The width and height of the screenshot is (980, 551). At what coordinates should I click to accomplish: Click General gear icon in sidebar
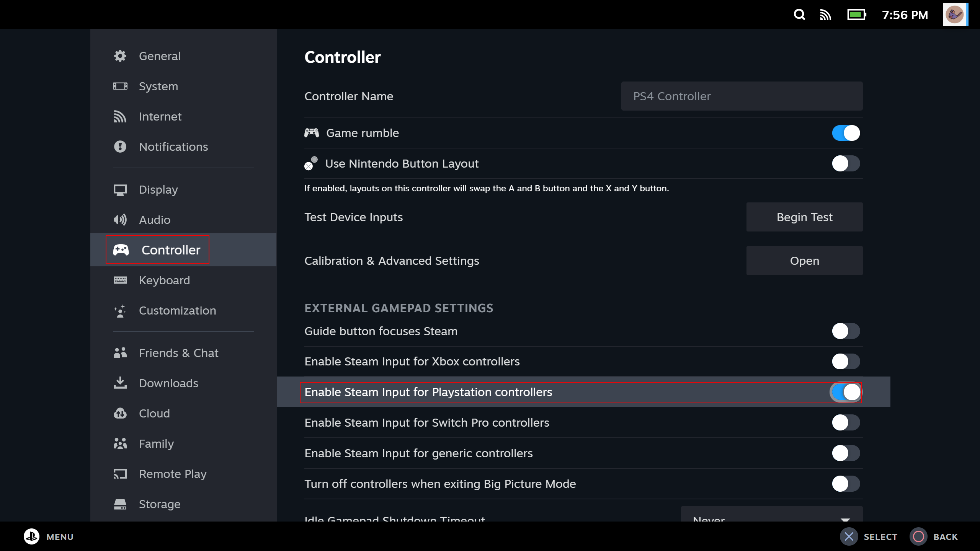point(120,56)
